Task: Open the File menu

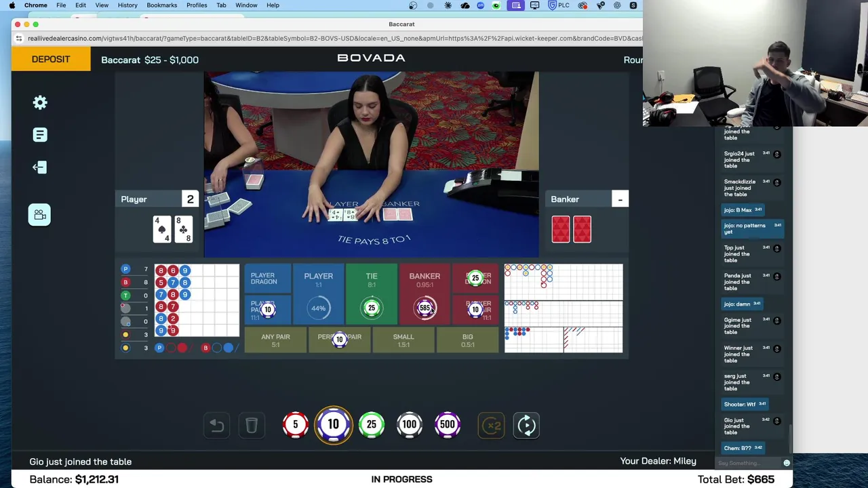Action: pyautogui.click(x=61, y=5)
